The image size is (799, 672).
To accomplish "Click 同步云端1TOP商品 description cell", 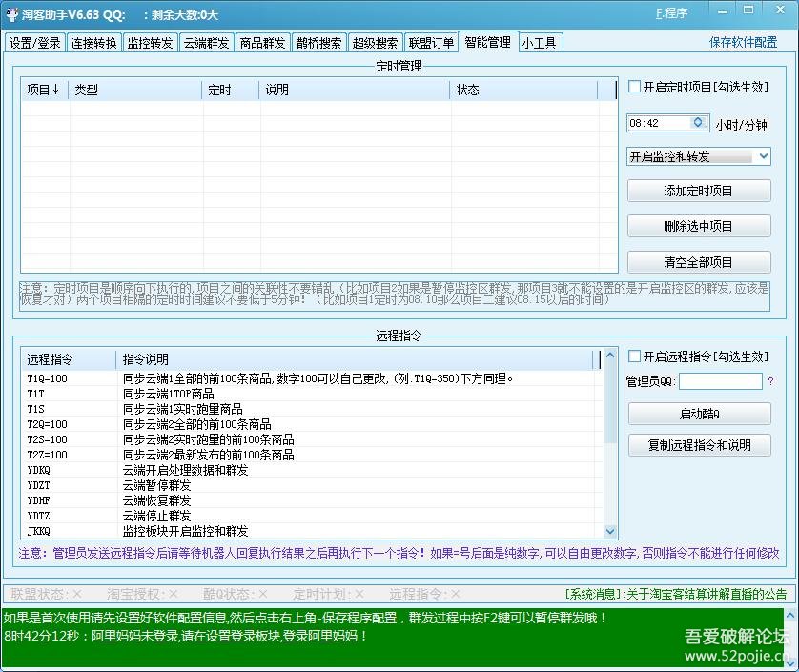I will (x=169, y=394).
